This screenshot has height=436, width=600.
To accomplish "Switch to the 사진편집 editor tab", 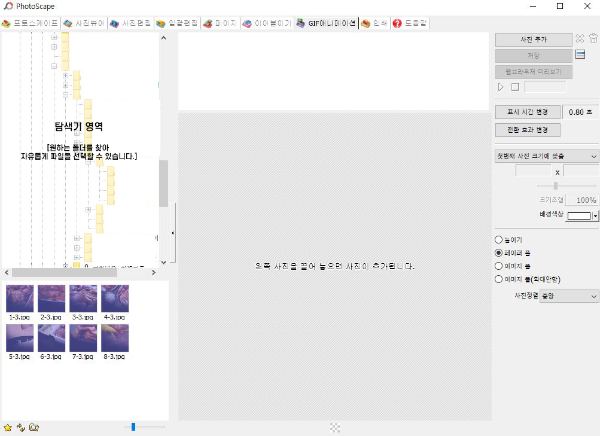I will [131, 23].
